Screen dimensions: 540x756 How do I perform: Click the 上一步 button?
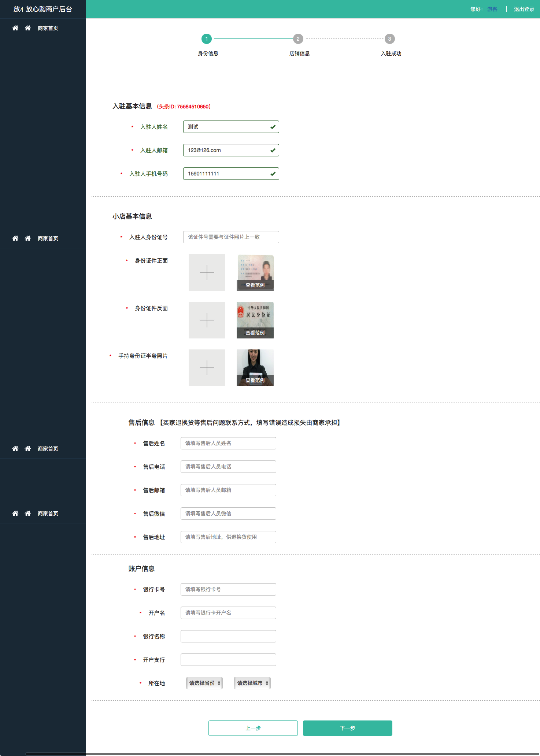253,728
